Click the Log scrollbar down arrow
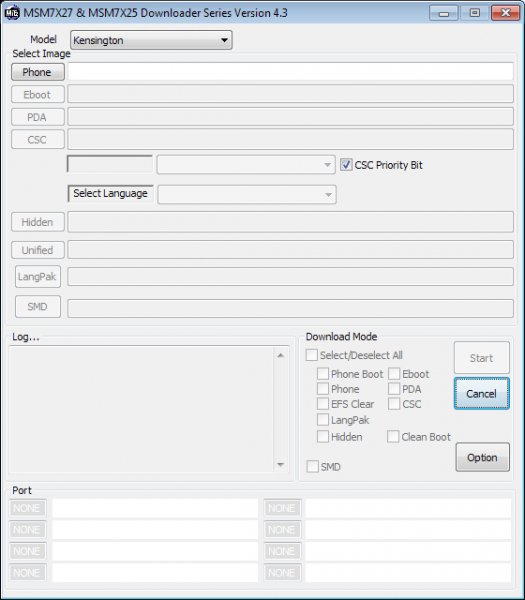The width and height of the screenshot is (525, 600). 280,464
